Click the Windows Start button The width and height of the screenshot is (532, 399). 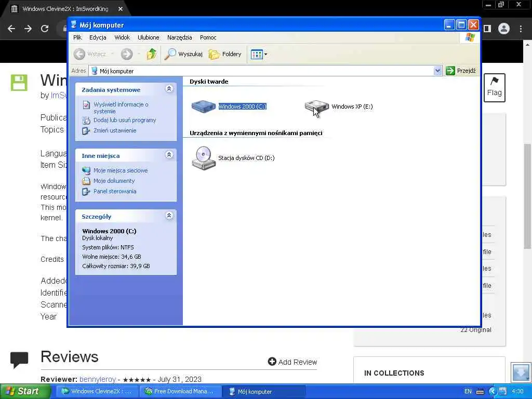point(24,391)
